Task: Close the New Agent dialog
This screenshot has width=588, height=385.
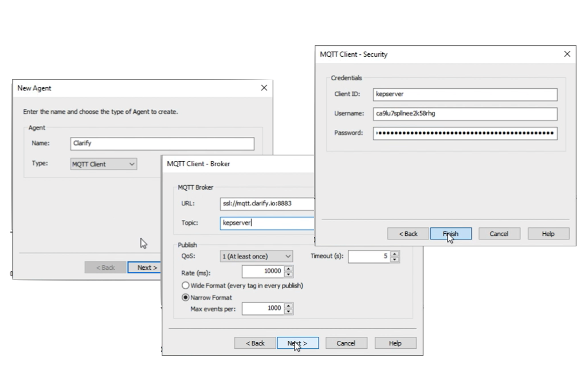Action: (264, 88)
